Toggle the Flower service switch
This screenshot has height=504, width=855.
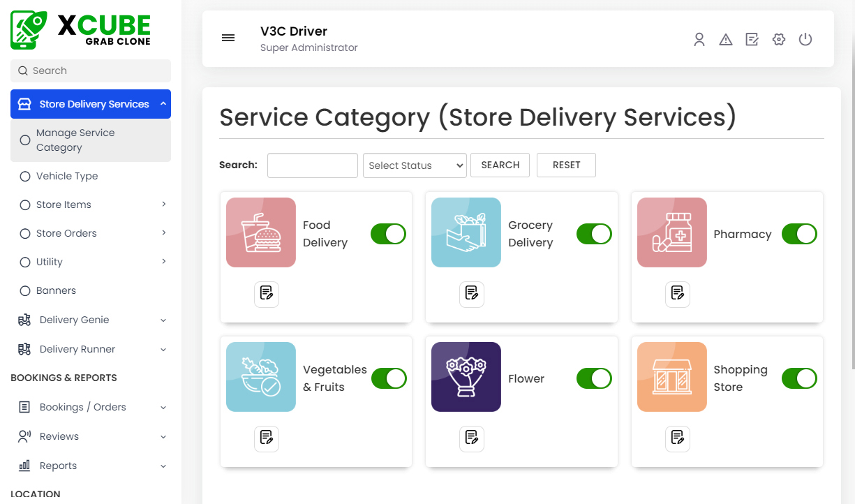point(594,378)
